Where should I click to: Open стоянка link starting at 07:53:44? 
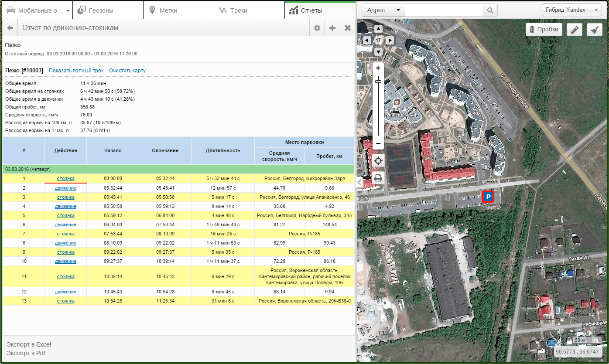[x=65, y=234]
